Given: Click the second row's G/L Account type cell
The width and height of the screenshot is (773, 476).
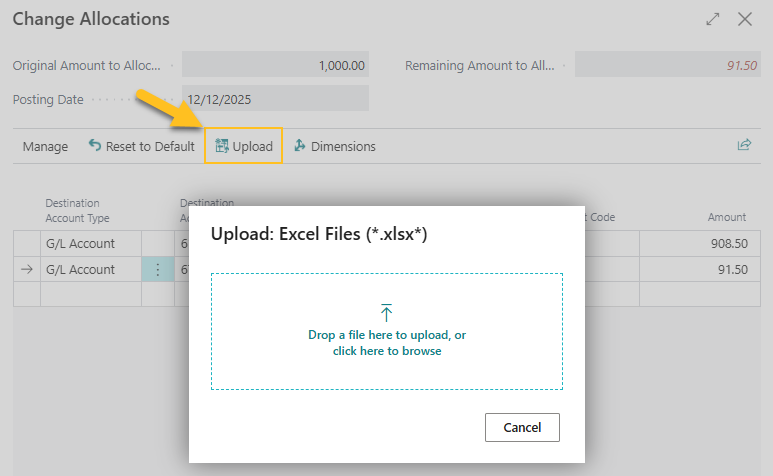Looking at the screenshot, I should point(90,270).
